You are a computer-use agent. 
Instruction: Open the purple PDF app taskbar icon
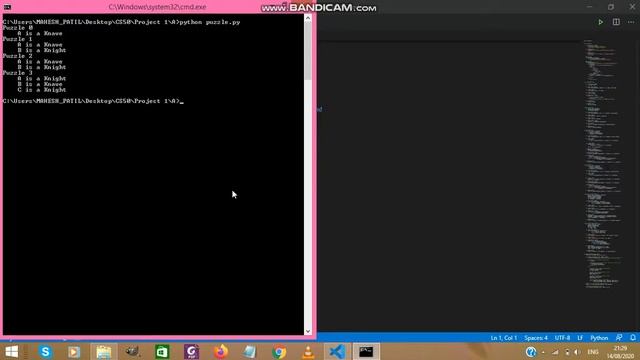pyautogui.click(x=191, y=351)
